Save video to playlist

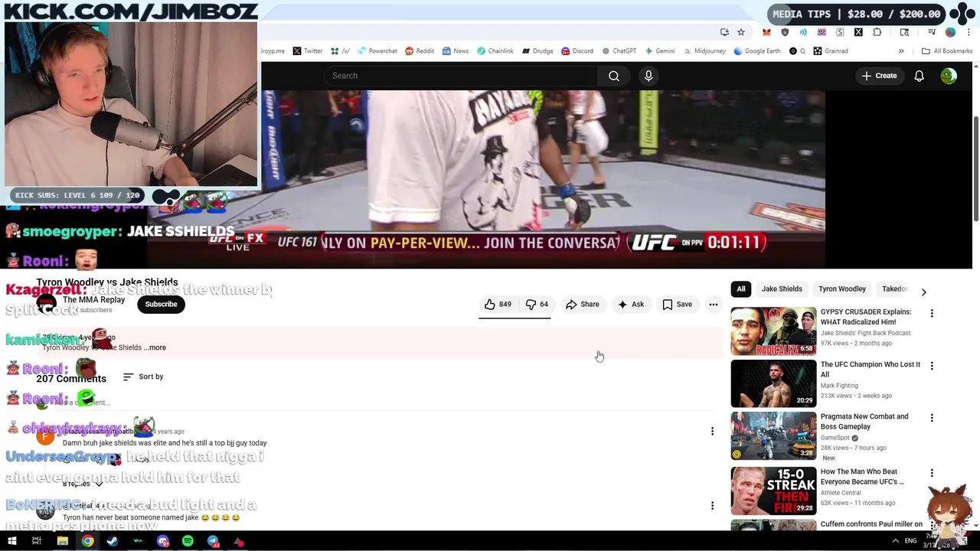coord(678,305)
